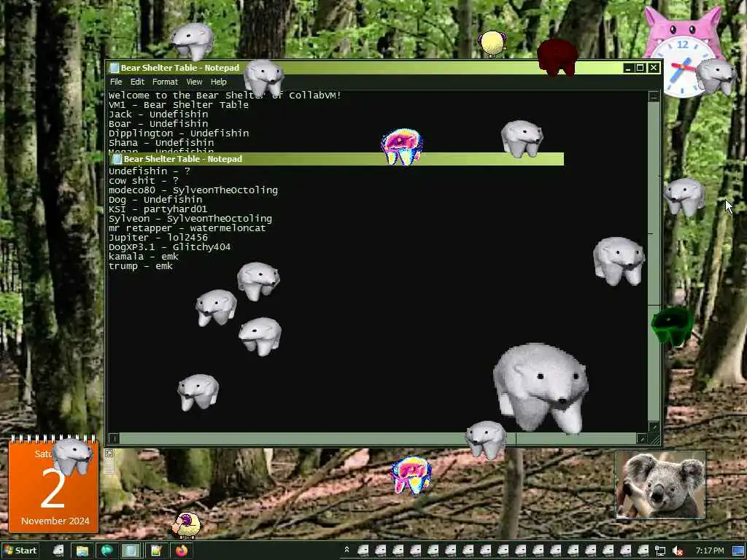
Task: Click the 'VM1 - Bear Shelter Table' line
Action: tap(179, 105)
